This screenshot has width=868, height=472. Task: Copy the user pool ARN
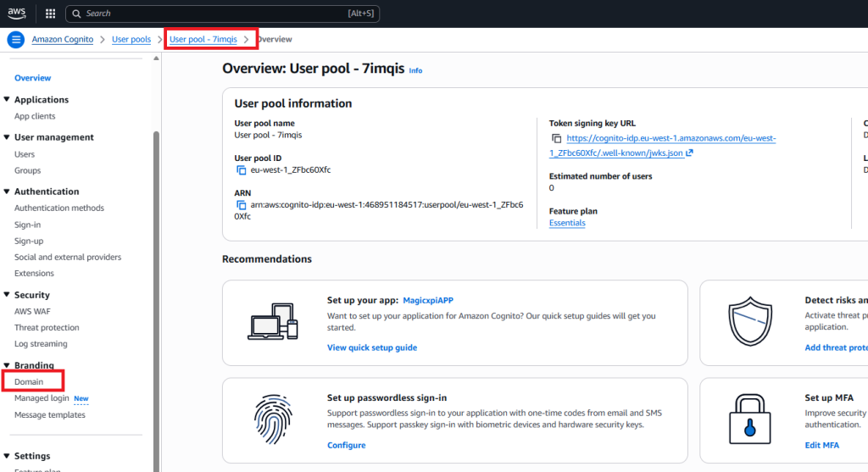pyautogui.click(x=241, y=205)
